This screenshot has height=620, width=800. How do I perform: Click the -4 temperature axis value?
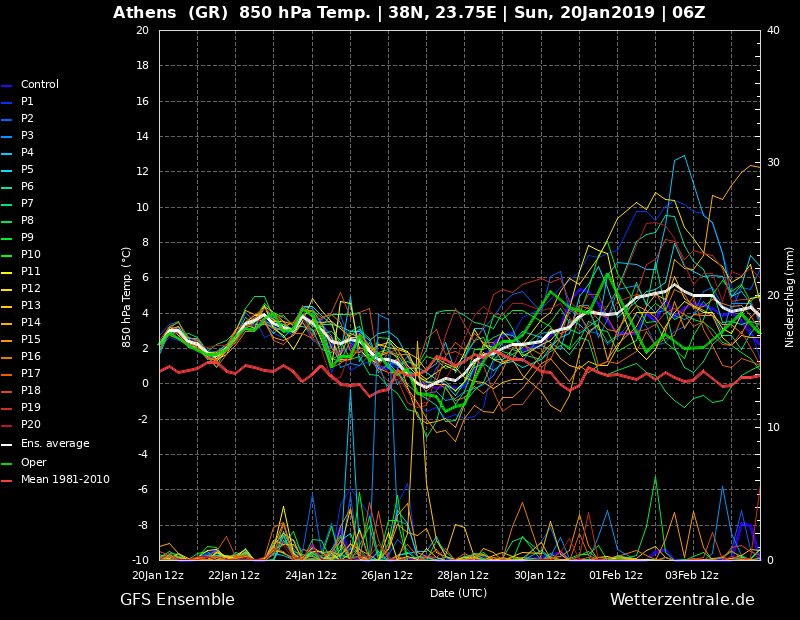tap(142, 454)
